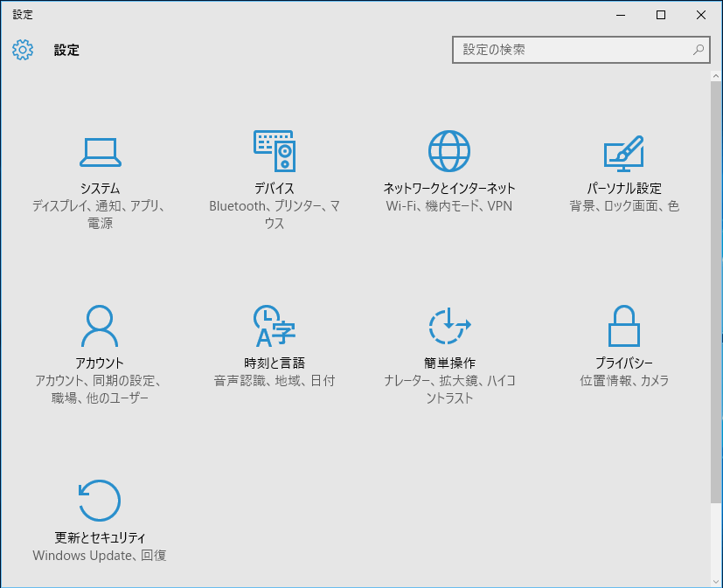Image resolution: width=723 pixels, height=588 pixels.
Task: Click the vertical scrollbar thumb
Action: coord(716,292)
